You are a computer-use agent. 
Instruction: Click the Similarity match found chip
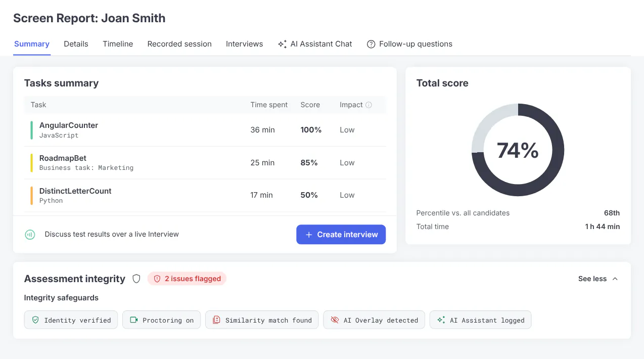point(262,320)
